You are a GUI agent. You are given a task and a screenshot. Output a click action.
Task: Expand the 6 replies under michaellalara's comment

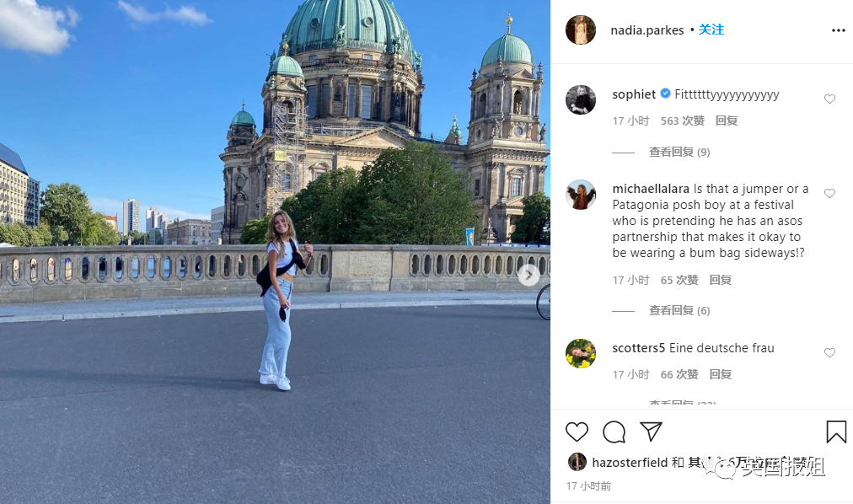click(679, 310)
